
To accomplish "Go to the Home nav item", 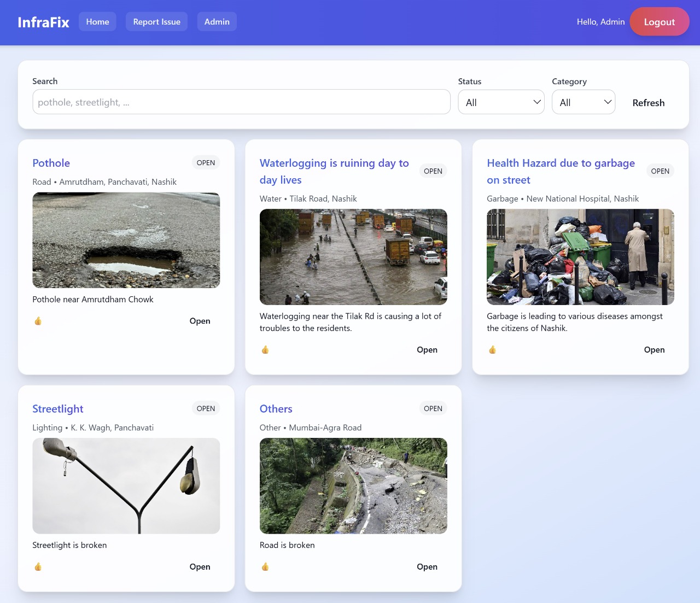I will [97, 22].
